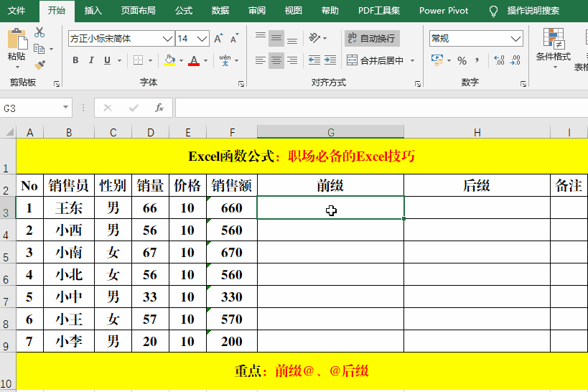The image size is (588, 392).
Task: Open 条件格式 conditional formatting
Action: [554, 48]
